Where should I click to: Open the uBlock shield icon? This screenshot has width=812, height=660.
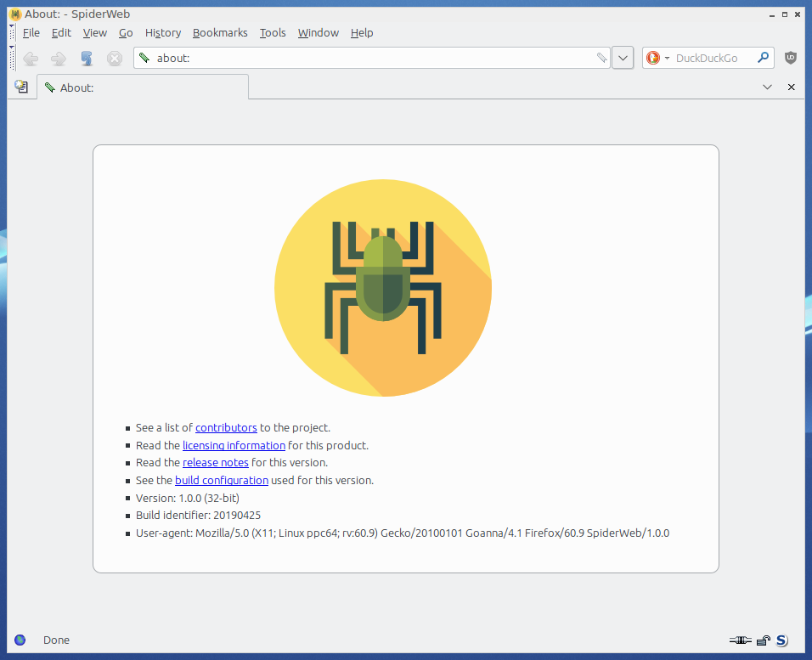(x=790, y=58)
